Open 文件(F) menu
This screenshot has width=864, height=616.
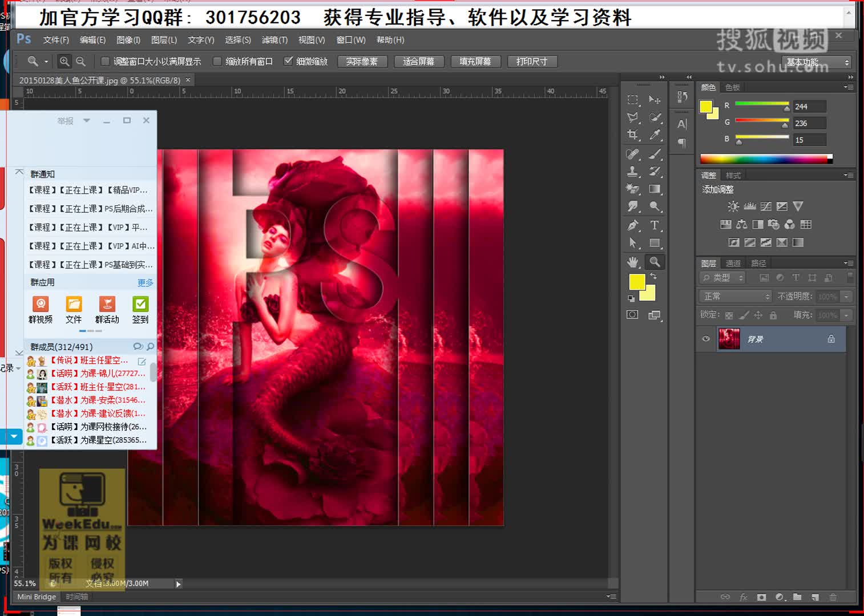[56, 40]
